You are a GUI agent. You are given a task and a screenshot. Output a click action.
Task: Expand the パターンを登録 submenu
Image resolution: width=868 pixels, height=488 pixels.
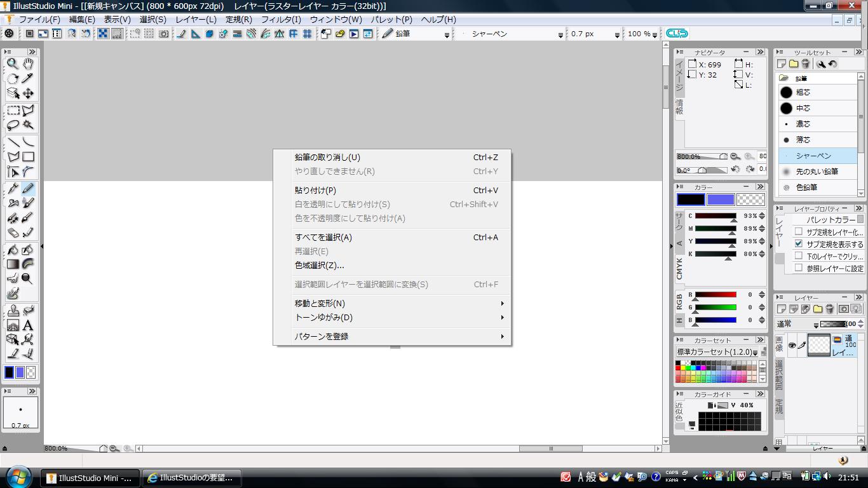tap(392, 336)
